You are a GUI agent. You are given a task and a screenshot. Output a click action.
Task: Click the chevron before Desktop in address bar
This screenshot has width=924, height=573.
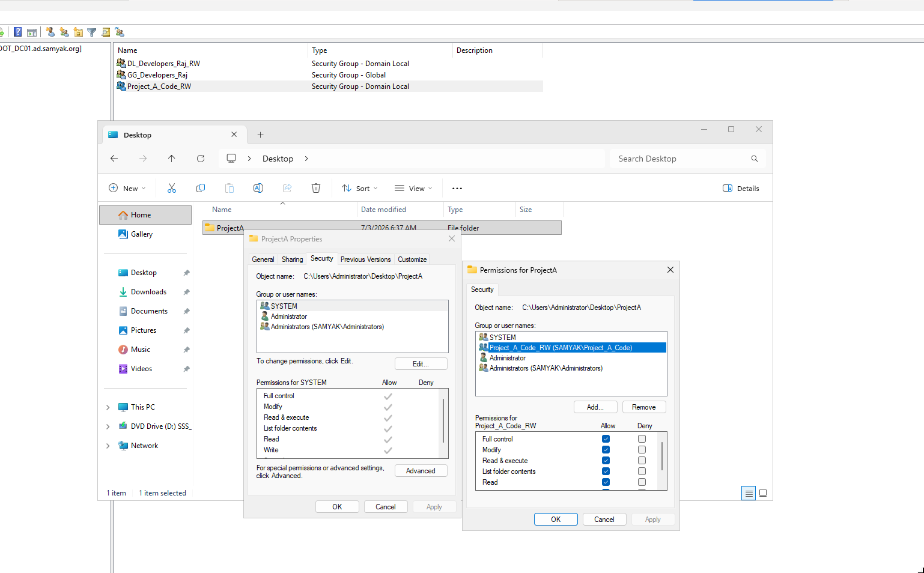click(x=249, y=159)
